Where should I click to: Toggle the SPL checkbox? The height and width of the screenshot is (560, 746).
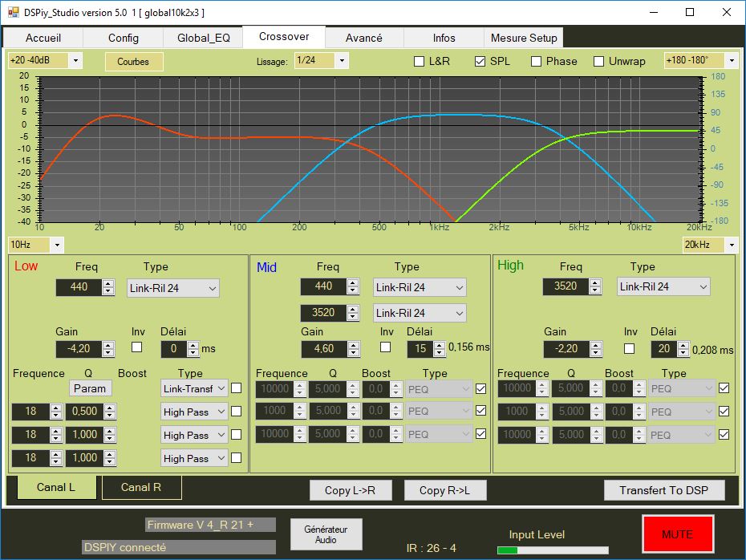480,61
